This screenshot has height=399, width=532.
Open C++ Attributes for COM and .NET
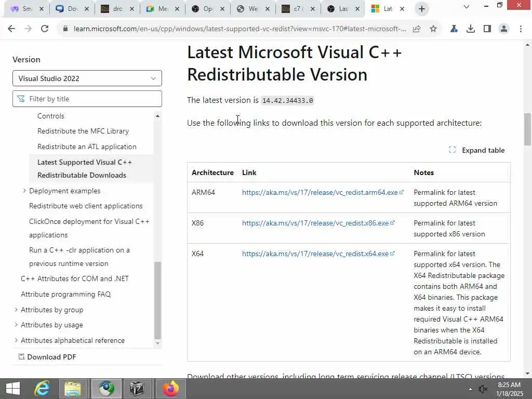coord(75,278)
